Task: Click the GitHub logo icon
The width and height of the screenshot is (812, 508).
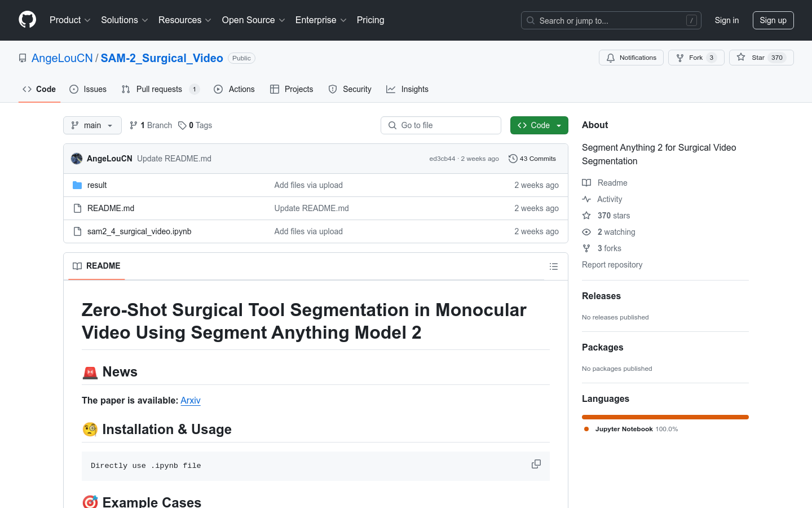Action: 27,20
